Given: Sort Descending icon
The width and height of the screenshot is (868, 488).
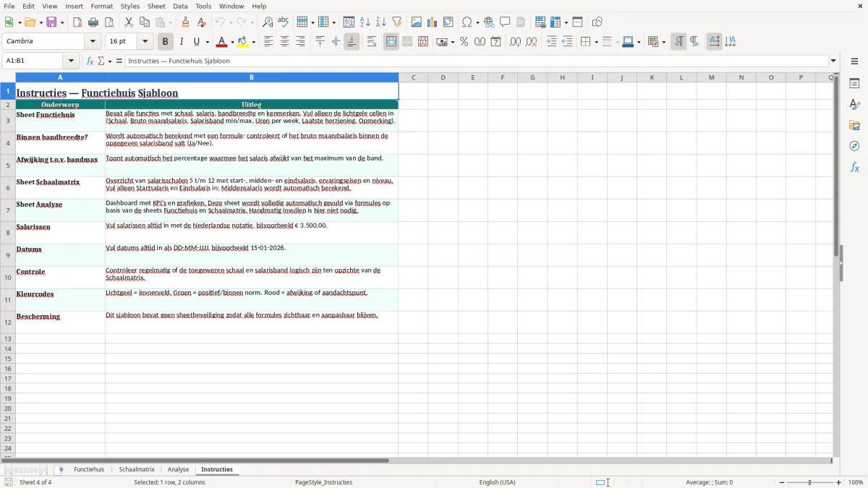Looking at the screenshot, I should pos(381,22).
